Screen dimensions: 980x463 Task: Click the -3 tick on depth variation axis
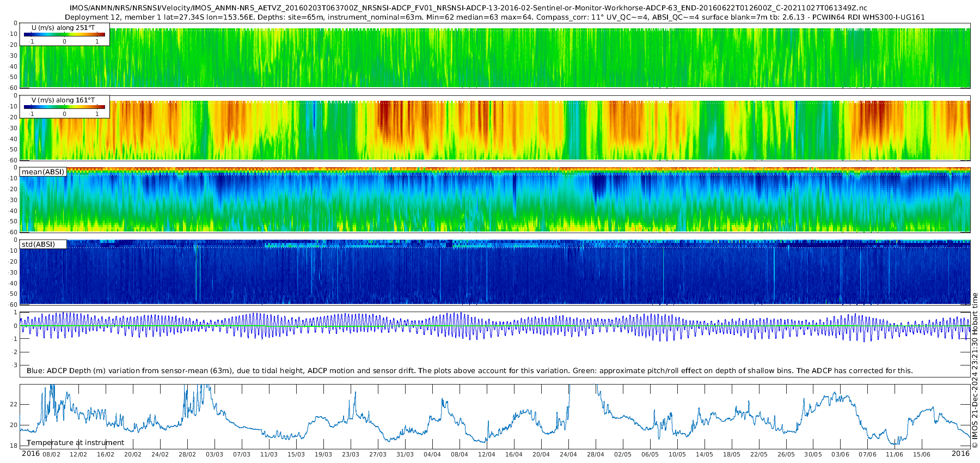14,365
